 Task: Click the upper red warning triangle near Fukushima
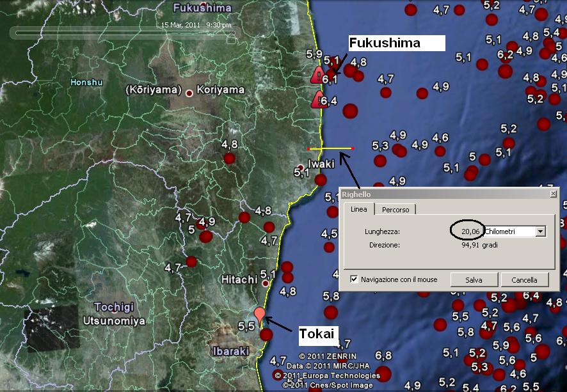[x=317, y=75]
